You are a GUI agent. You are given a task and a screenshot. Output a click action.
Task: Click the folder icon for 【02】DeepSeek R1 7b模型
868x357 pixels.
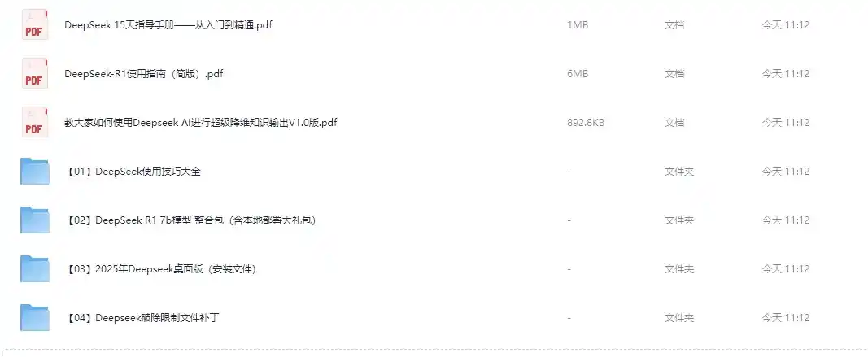(35, 220)
